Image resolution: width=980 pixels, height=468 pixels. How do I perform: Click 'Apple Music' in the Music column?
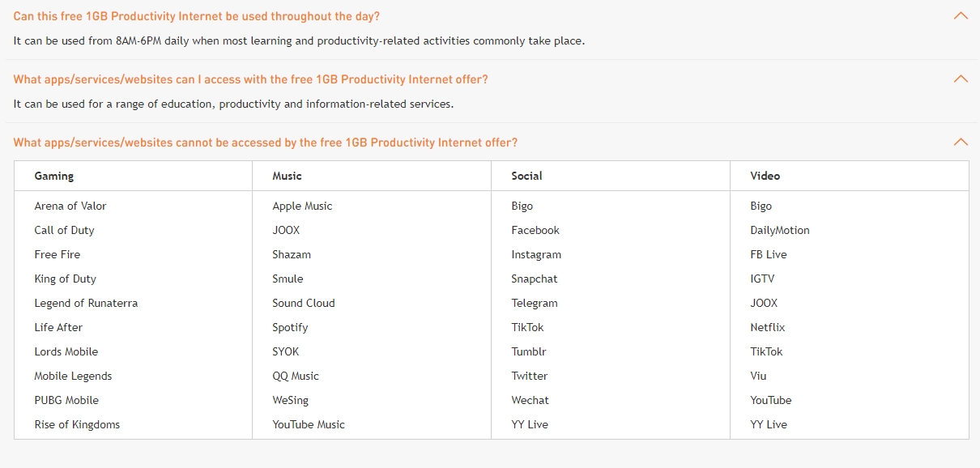pos(302,206)
